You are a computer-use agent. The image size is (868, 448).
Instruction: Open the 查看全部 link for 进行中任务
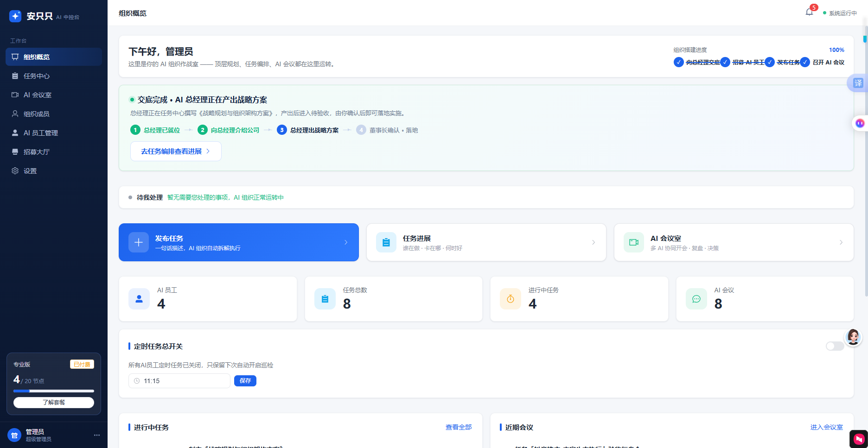[459, 427]
